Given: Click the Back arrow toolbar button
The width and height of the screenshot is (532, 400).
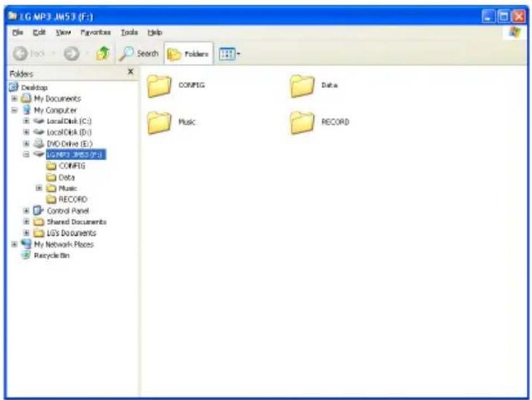Looking at the screenshot, I should pos(20,54).
